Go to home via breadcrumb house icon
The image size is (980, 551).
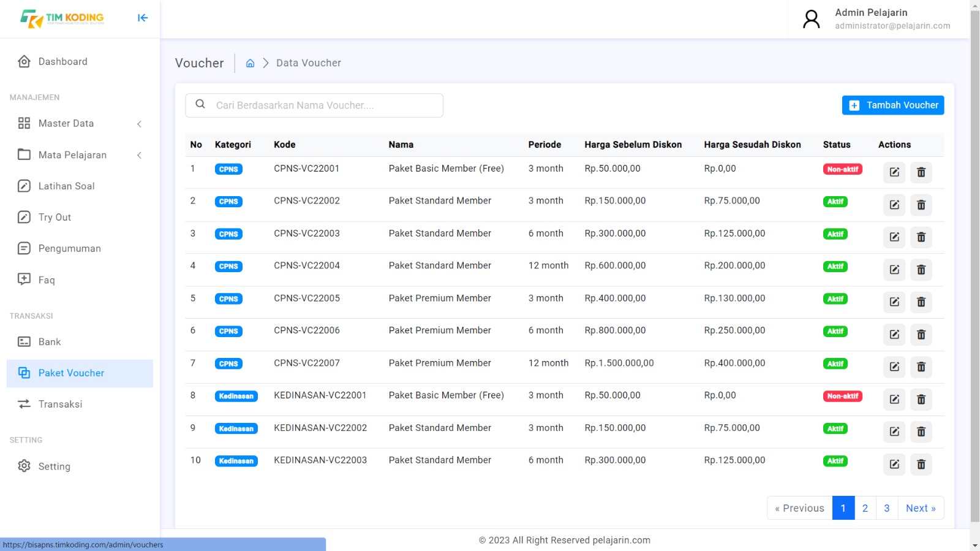tap(250, 63)
